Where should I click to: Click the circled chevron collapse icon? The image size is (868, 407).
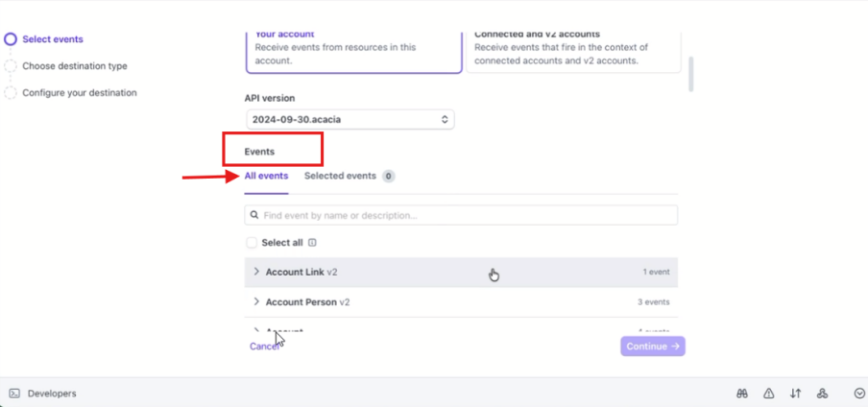(x=859, y=394)
